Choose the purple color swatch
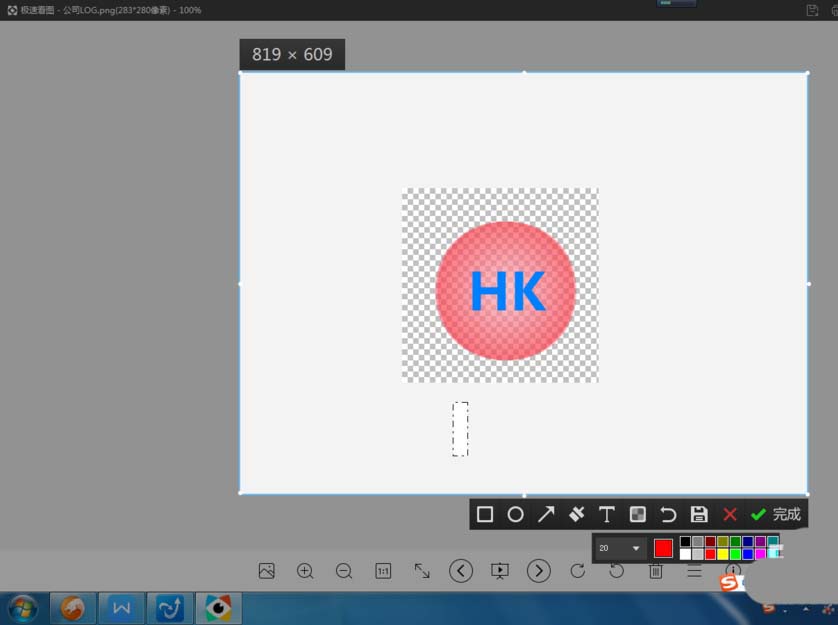Image resolution: width=838 pixels, height=625 pixels. (760, 542)
